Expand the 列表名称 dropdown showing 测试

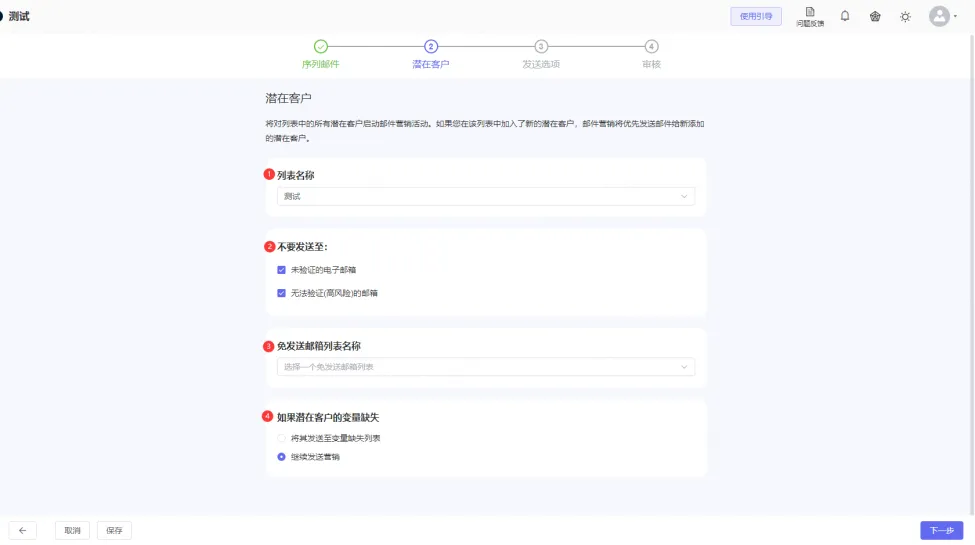[485, 197]
